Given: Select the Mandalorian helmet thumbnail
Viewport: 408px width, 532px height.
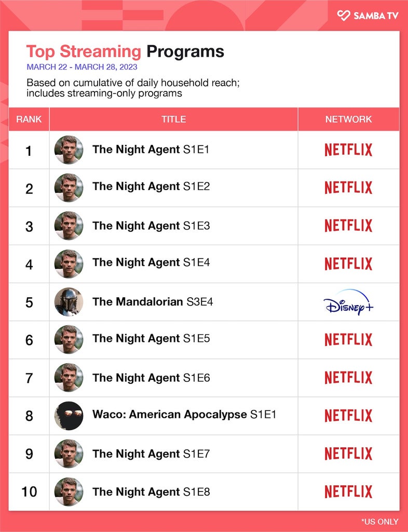Looking at the screenshot, I should [69, 302].
